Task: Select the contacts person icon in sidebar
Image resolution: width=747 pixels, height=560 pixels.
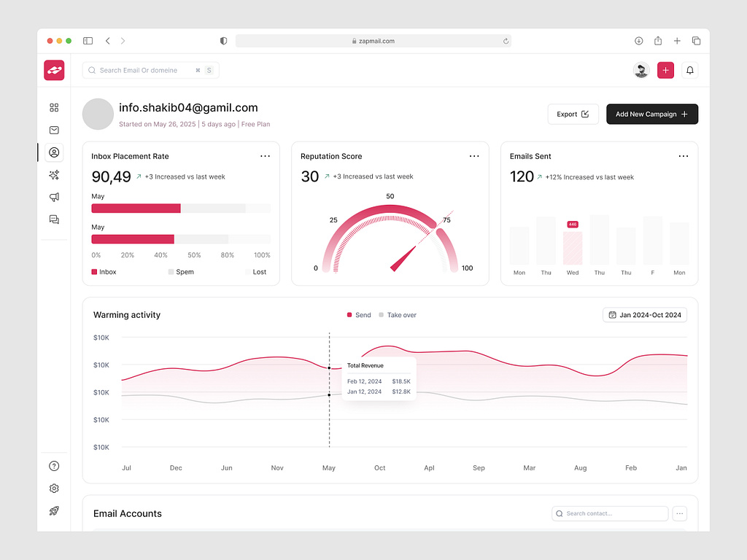Action: 54,152
